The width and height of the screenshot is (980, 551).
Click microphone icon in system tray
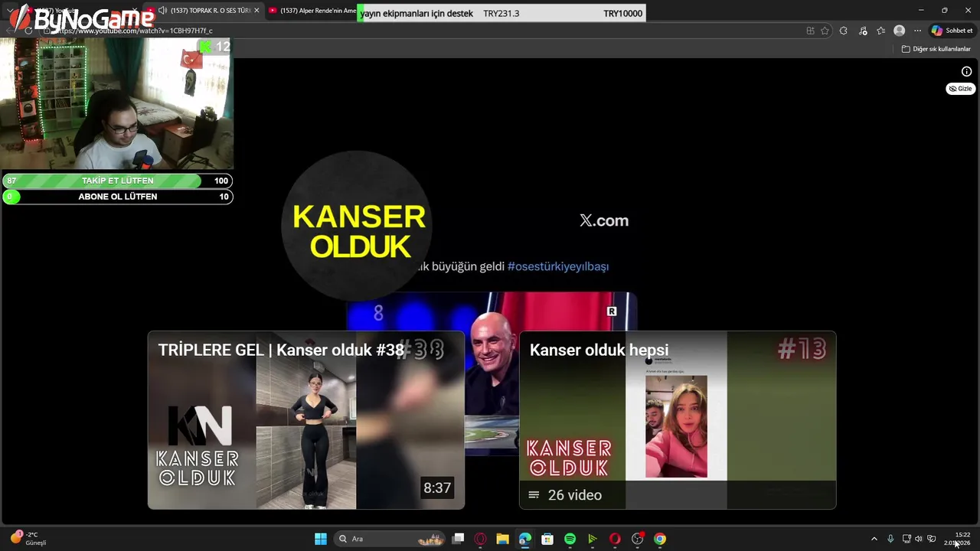890,539
